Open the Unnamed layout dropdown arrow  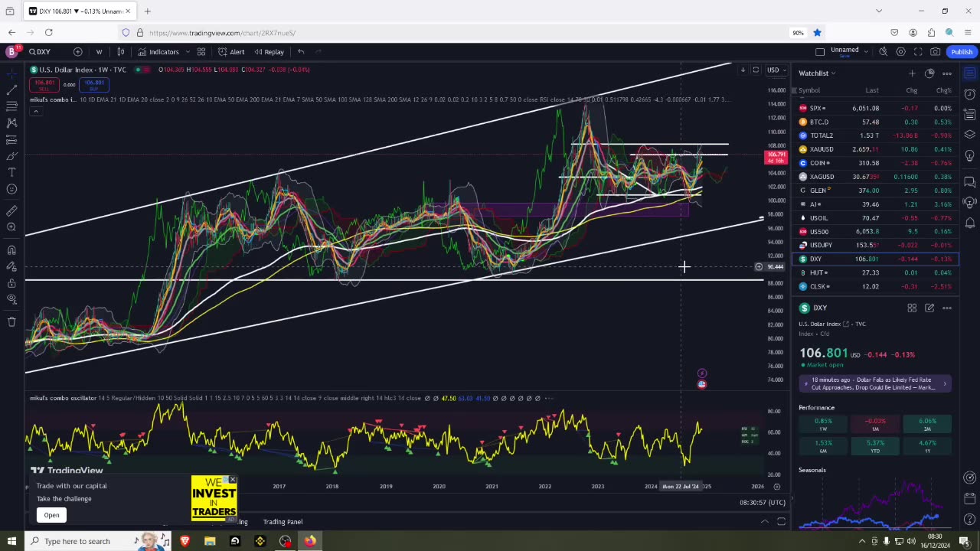pos(866,51)
